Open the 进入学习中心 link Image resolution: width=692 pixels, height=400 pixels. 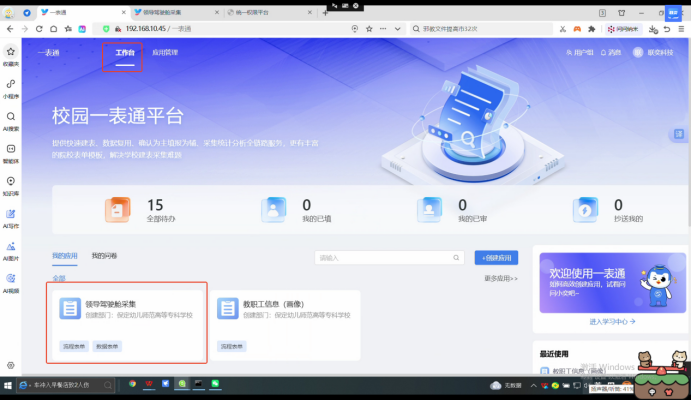612,322
